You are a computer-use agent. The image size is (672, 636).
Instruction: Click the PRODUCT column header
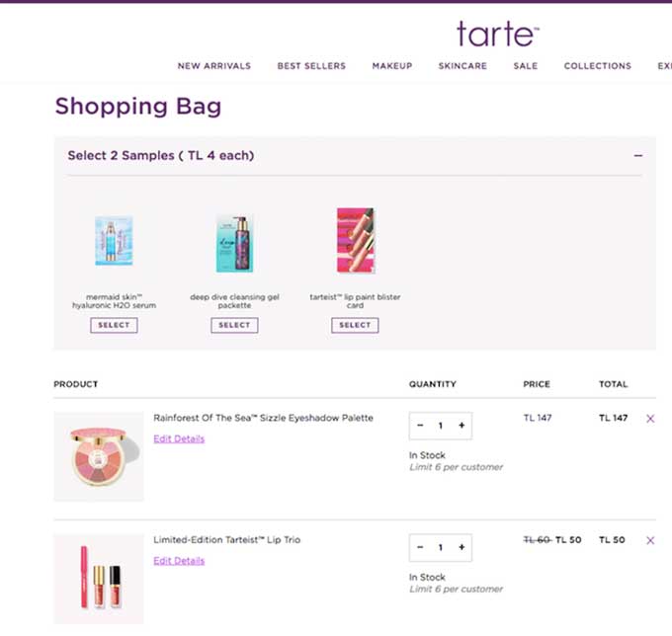76,384
